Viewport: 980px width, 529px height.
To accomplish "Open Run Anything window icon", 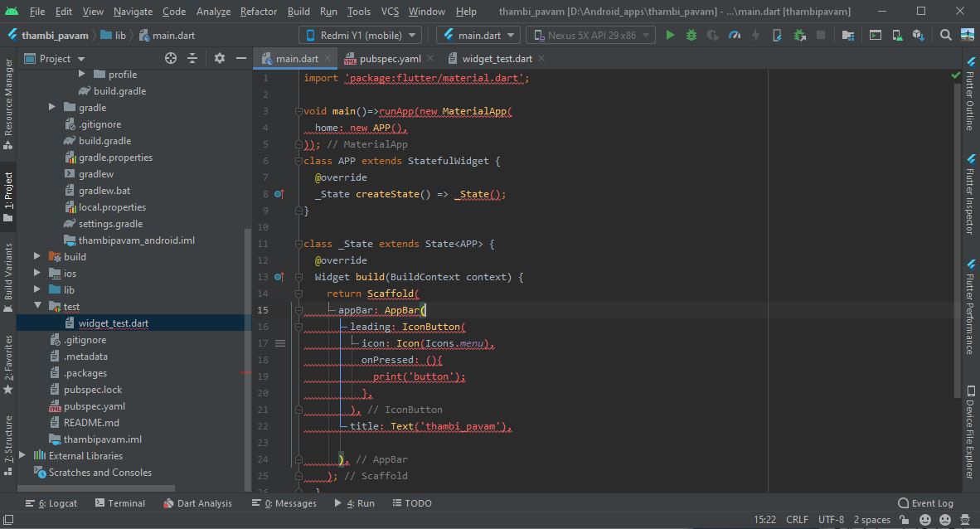I will click(x=876, y=35).
